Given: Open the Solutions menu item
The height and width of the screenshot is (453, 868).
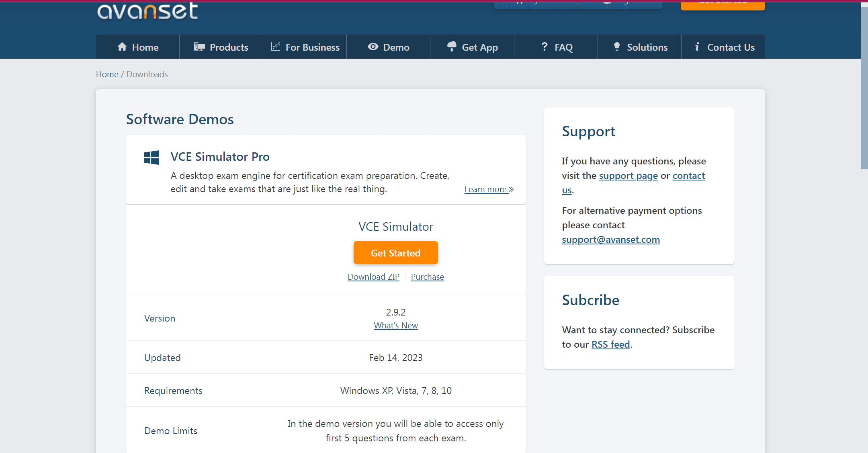Looking at the screenshot, I should tap(640, 47).
